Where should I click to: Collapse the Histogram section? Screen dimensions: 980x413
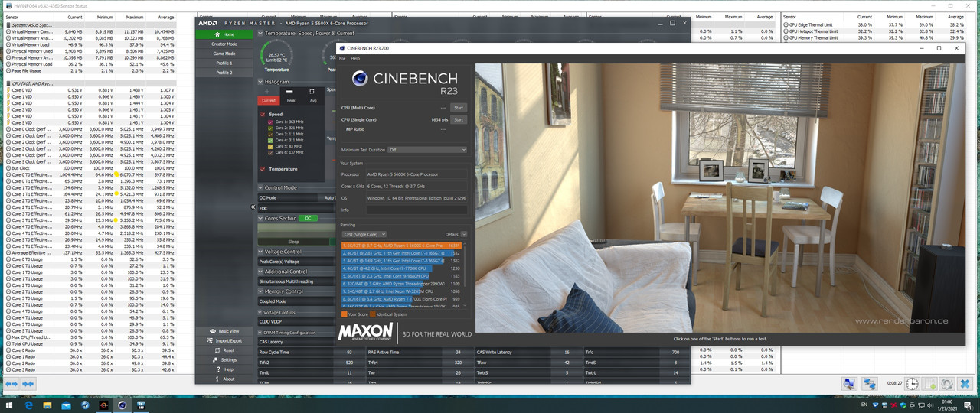260,82
